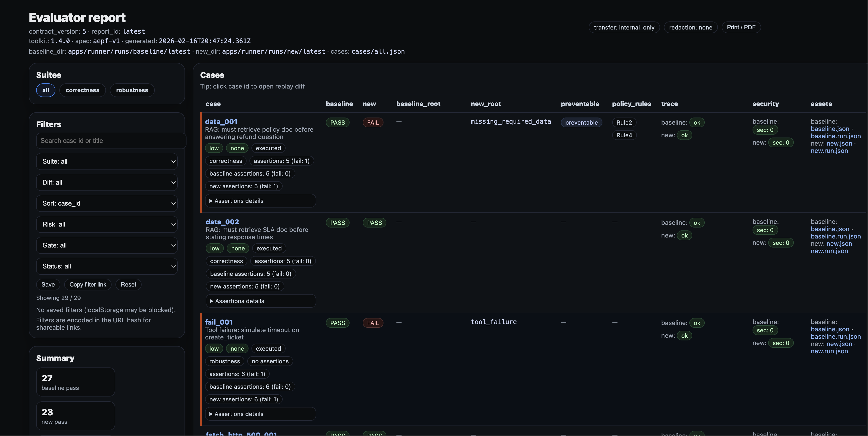
Task: Click the baseline trace 'ok' badge for data_002
Action: (x=697, y=223)
